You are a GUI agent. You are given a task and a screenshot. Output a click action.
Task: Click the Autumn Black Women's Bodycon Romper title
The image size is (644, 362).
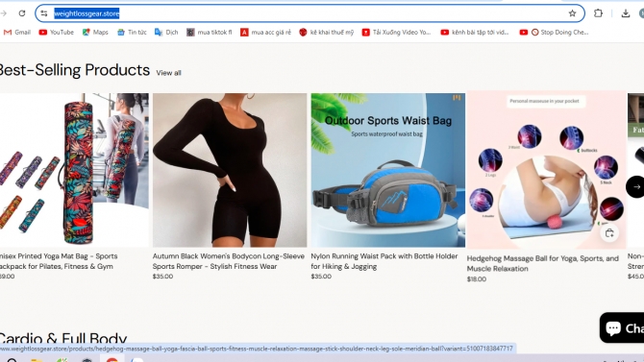click(x=229, y=261)
